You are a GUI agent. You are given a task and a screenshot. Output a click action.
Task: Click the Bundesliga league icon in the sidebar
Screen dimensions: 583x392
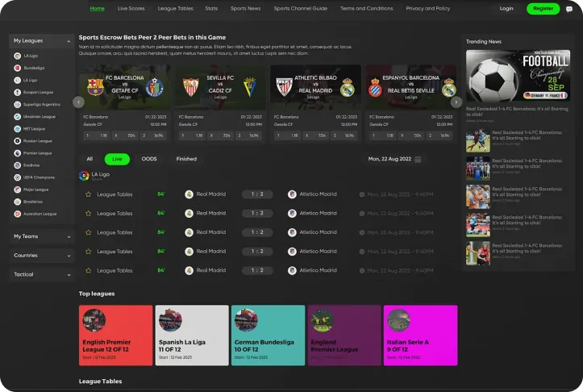click(17, 68)
